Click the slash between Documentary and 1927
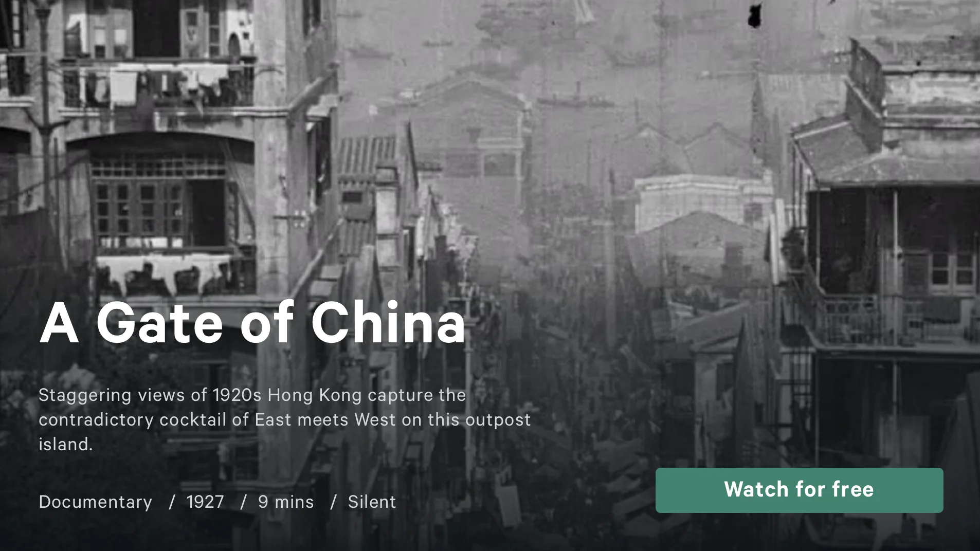 [172, 502]
